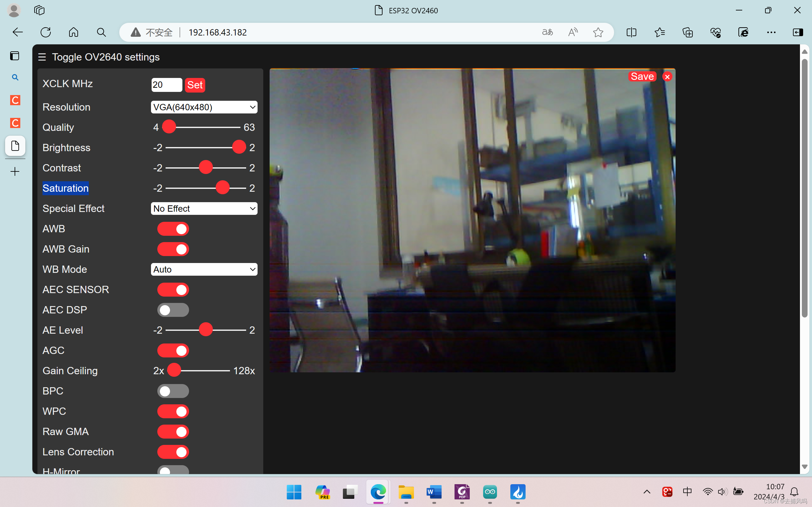
Task: Open the Resolution dropdown
Action: [204, 107]
